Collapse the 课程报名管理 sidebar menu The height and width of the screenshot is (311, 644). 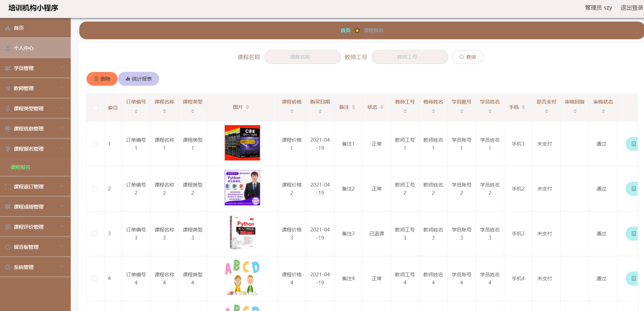pyautogui.click(x=35, y=149)
